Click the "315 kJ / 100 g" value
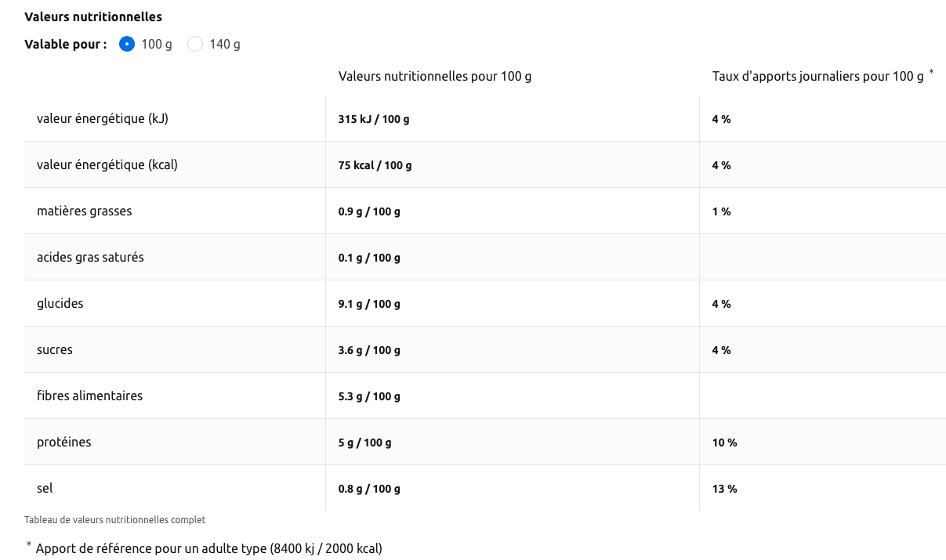 tap(374, 119)
